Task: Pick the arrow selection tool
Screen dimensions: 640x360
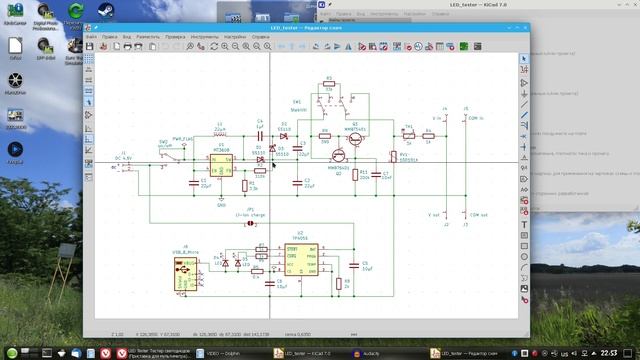Action: pyautogui.click(x=524, y=59)
